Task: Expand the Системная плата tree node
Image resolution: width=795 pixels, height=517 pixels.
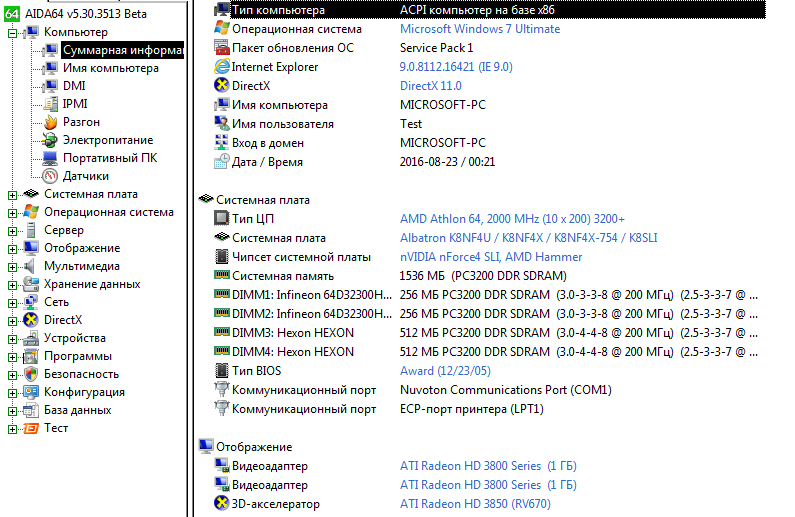Action: (x=12, y=195)
